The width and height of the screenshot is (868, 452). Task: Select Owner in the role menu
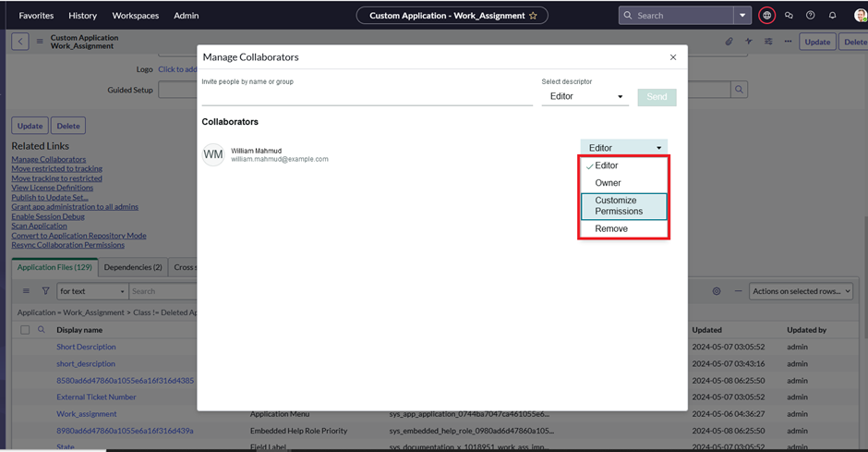(x=608, y=183)
